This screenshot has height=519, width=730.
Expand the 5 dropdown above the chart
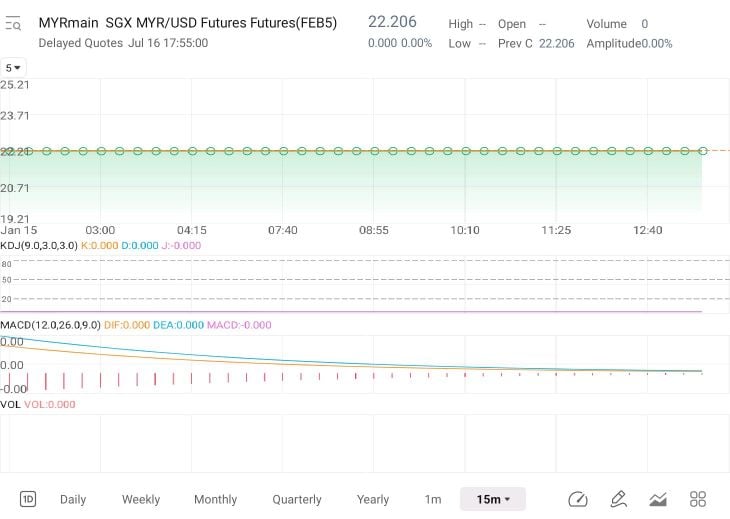tap(13, 68)
